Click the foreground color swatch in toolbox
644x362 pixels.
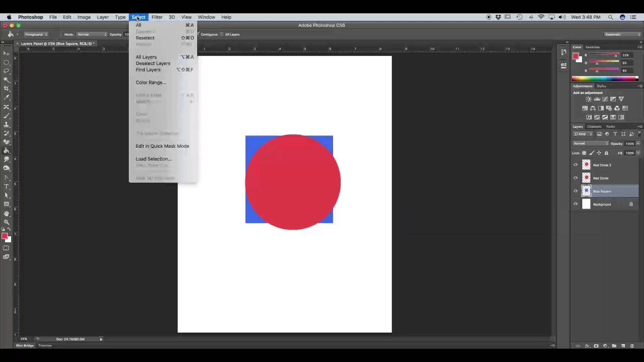tap(4, 236)
